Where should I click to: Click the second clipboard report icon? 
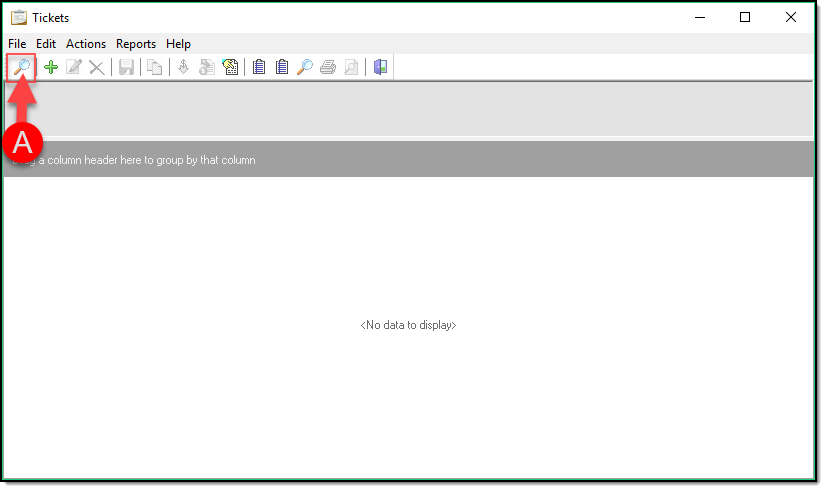(x=282, y=68)
